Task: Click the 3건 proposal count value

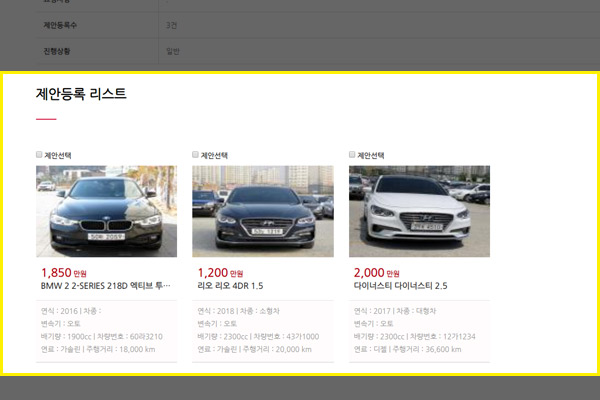Action: point(173,23)
